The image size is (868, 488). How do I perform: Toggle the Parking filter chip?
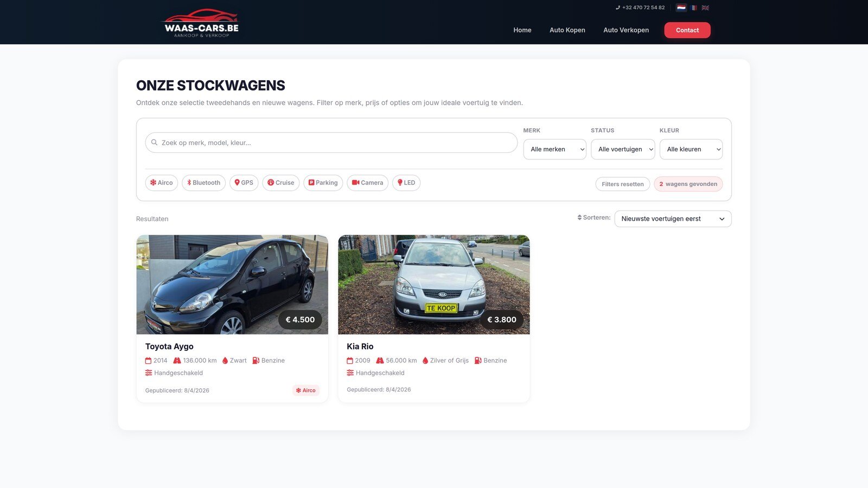(323, 183)
